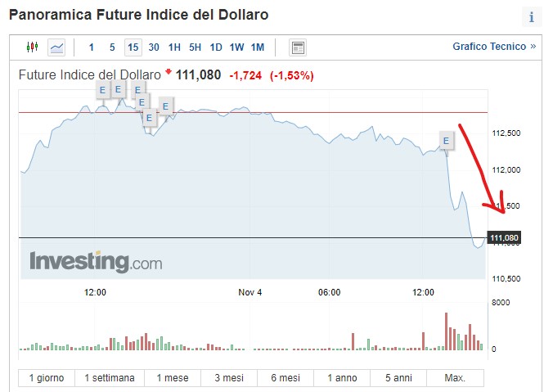The image size is (553, 392).
Task: Choose the 1 mese time range
Action: click(172, 378)
